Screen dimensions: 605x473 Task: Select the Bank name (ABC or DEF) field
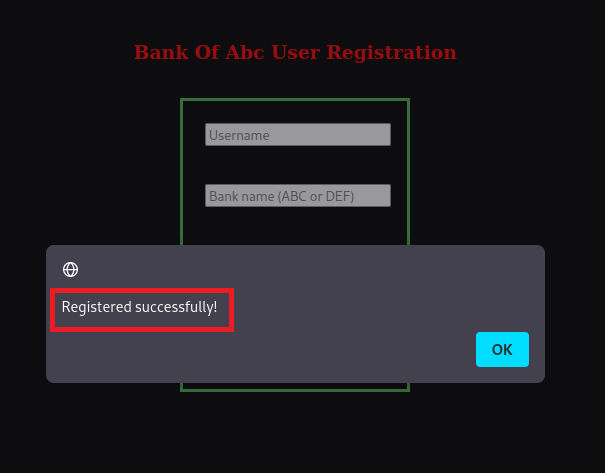coord(297,196)
